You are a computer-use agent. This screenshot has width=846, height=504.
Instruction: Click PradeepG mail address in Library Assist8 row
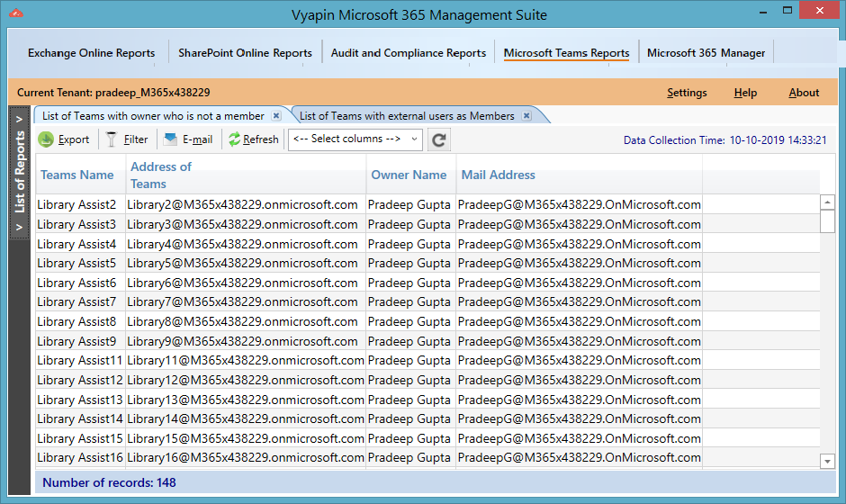point(580,321)
